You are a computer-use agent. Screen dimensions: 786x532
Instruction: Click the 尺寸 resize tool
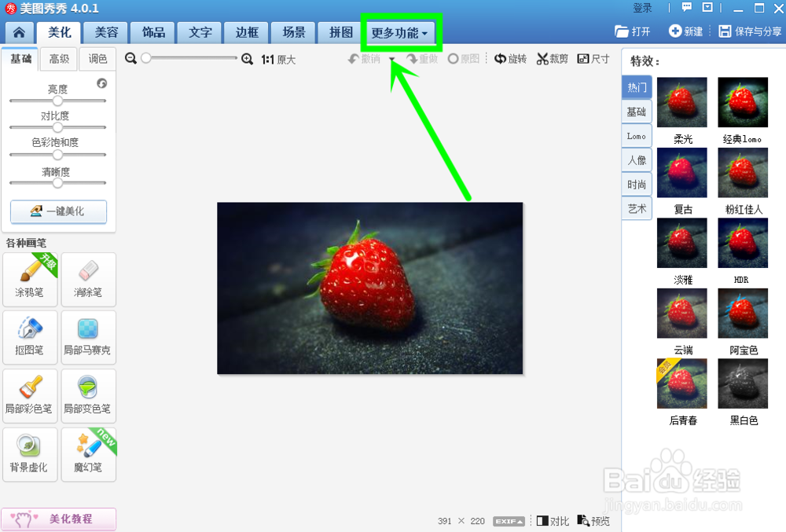593,59
